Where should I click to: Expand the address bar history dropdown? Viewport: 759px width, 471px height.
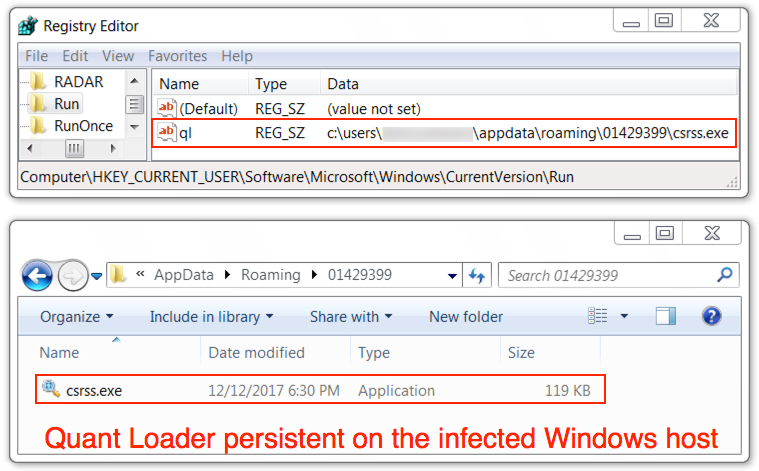pos(452,276)
